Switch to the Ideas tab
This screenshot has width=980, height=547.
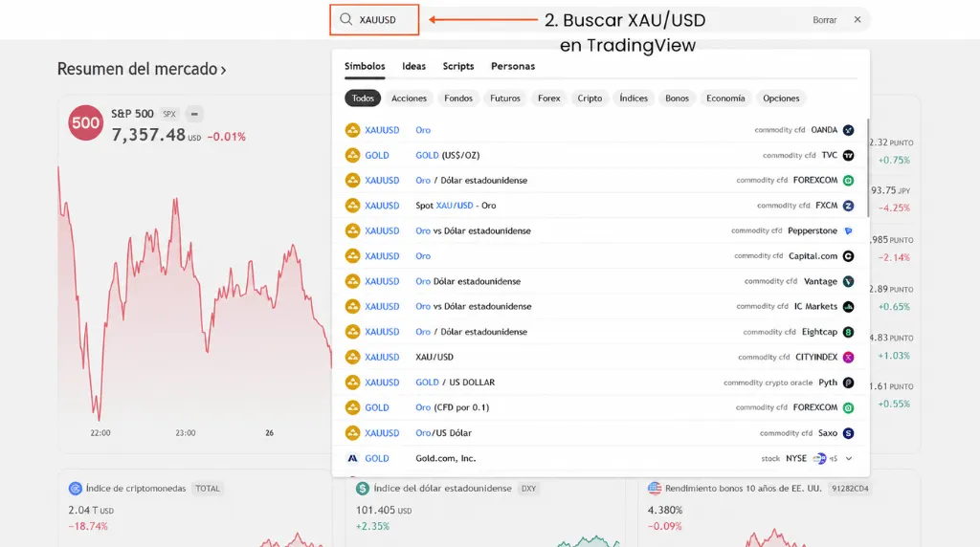pos(413,66)
